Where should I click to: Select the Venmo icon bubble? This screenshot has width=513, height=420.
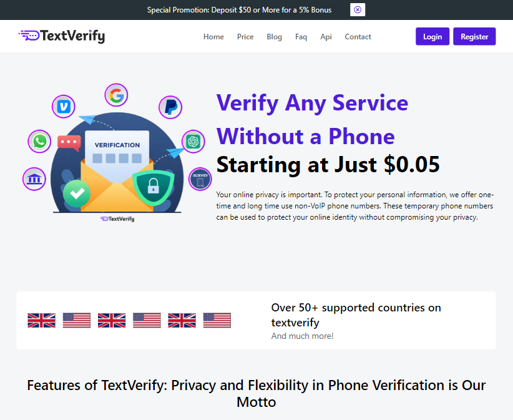(64, 106)
